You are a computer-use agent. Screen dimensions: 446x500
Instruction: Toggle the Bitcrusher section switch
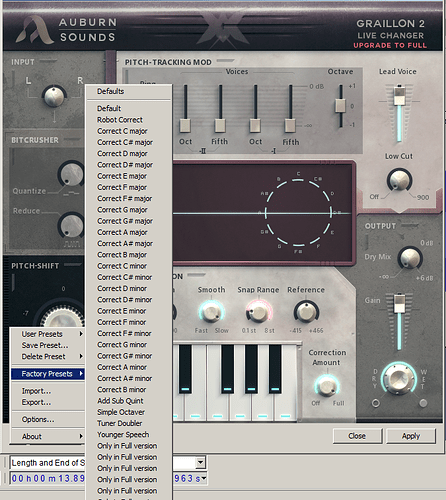(x=72, y=139)
